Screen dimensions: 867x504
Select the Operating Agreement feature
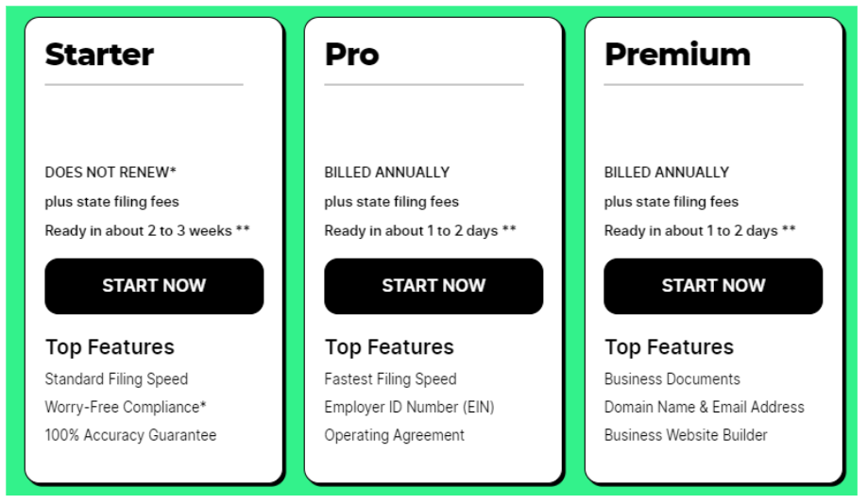pos(394,435)
